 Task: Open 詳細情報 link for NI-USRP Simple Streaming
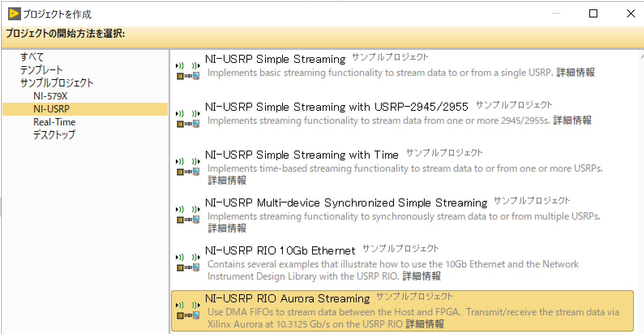click(x=576, y=73)
